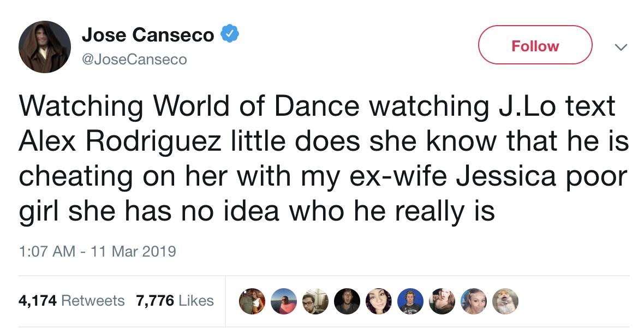Click the tweet line mentioning ex-wife Jessica
The image size is (644, 333).
pos(322,176)
